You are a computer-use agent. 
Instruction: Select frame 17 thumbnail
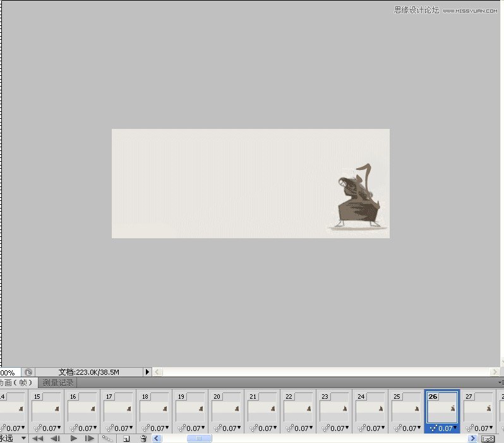point(118,407)
